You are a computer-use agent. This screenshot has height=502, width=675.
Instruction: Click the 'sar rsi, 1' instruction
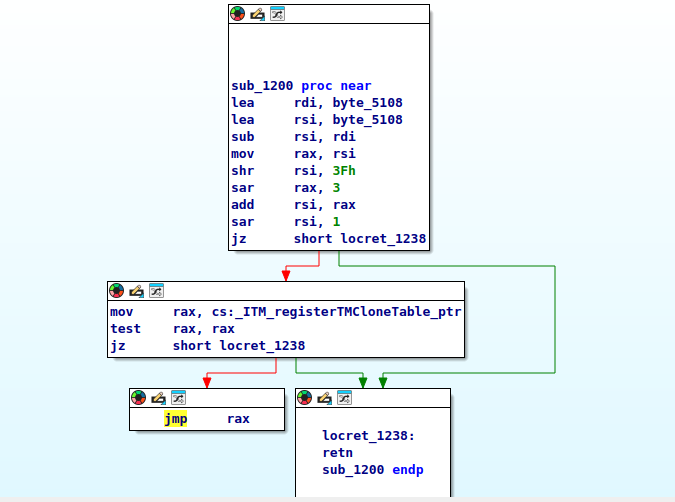click(285, 222)
